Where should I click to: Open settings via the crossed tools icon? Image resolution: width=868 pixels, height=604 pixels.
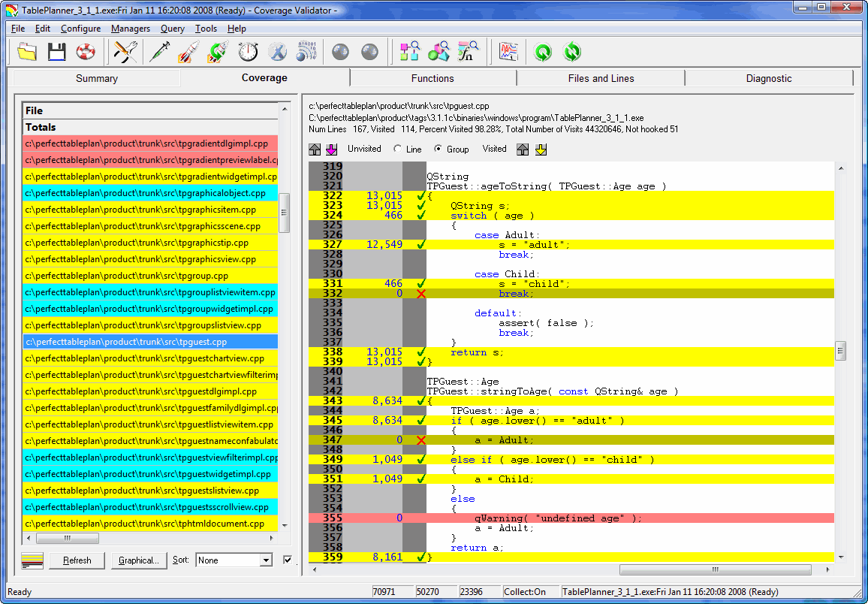125,52
